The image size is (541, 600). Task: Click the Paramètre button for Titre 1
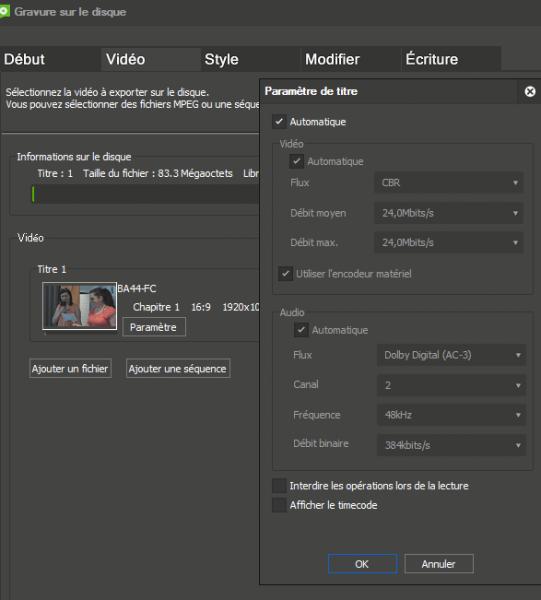(x=154, y=327)
